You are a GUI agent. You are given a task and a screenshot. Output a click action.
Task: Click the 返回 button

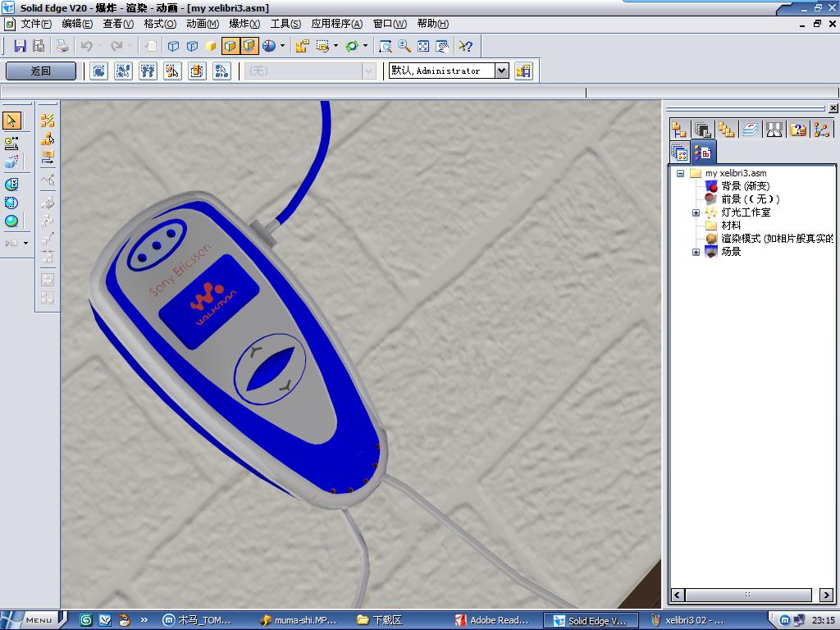click(41, 71)
